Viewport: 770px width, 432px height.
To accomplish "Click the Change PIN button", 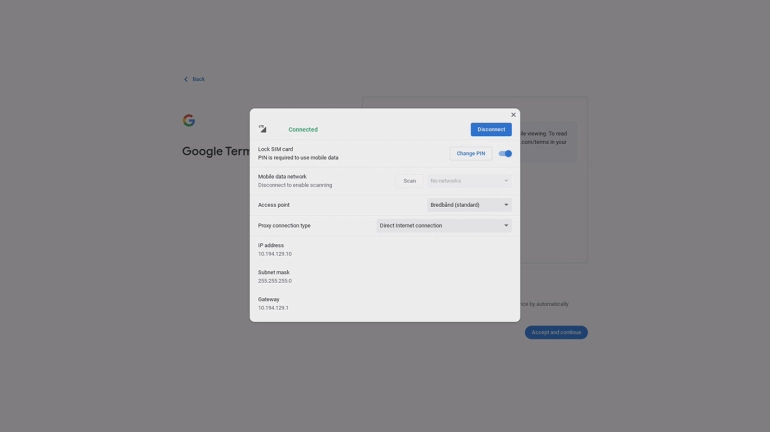I will tap(470, 154).
